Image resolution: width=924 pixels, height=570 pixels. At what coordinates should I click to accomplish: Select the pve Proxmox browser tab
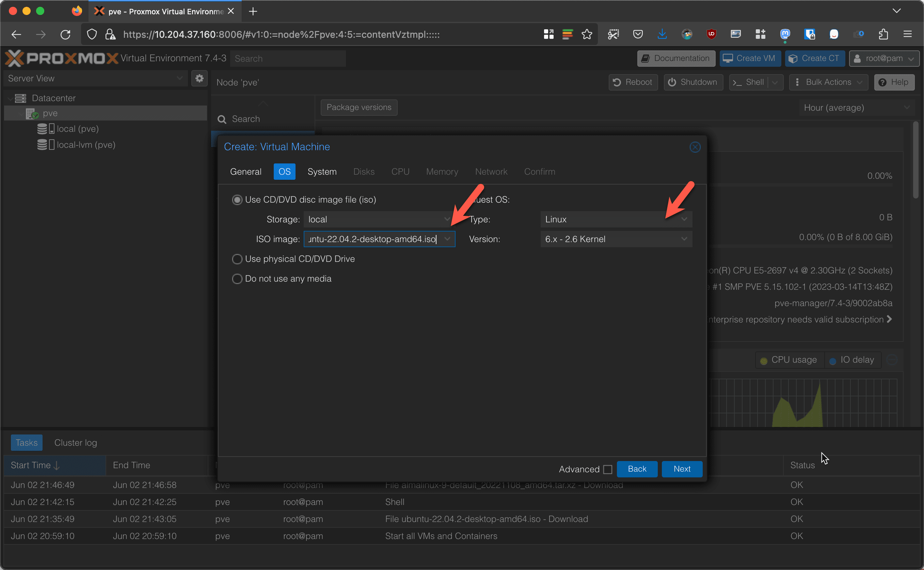(165, 11)
